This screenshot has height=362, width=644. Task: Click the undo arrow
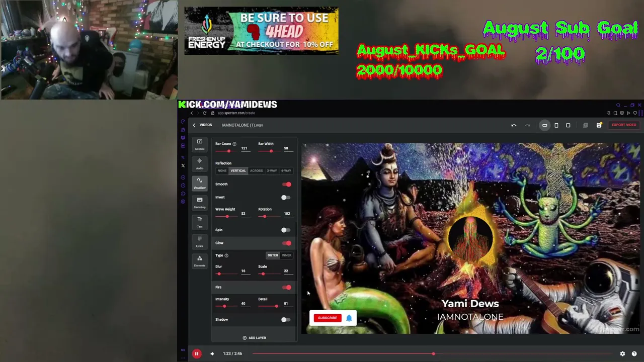coord(514,125)
